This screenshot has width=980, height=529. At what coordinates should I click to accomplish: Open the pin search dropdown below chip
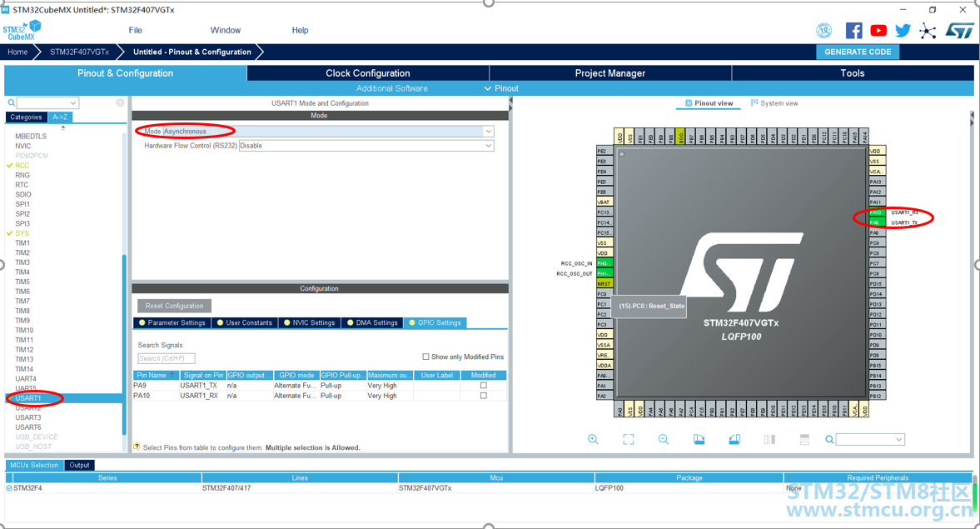[x=898, y=440]
